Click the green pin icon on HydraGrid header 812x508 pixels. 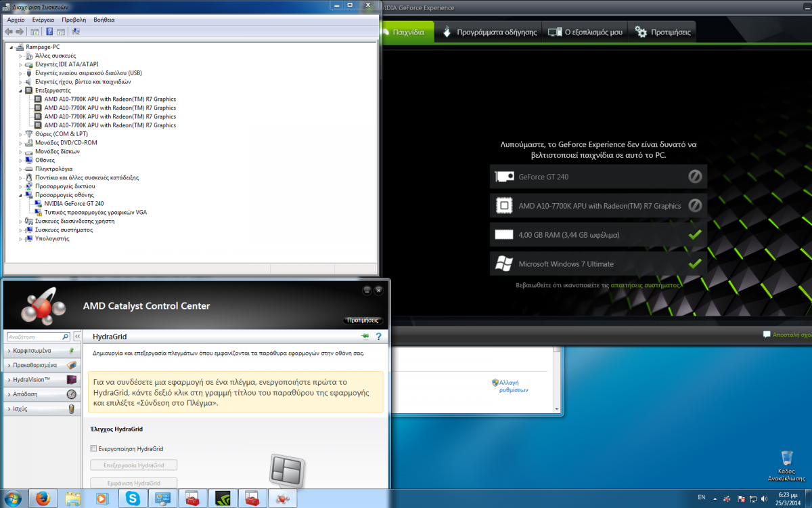point(365,336)
